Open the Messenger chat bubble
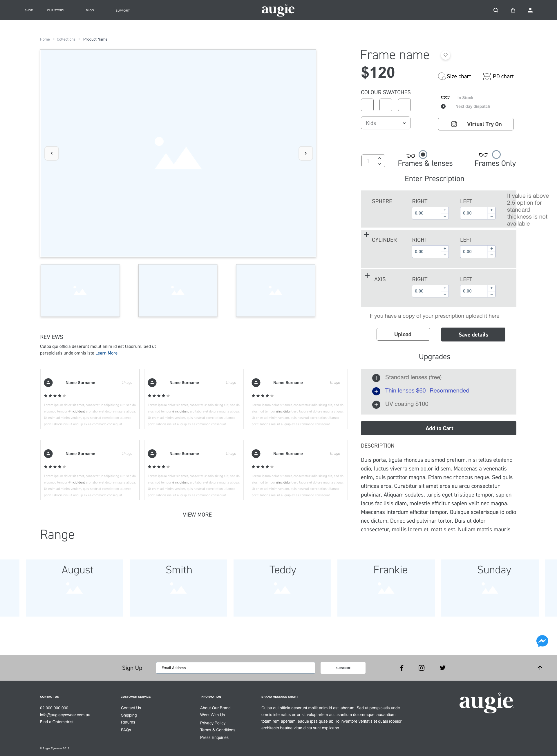 tap(542, 641)
